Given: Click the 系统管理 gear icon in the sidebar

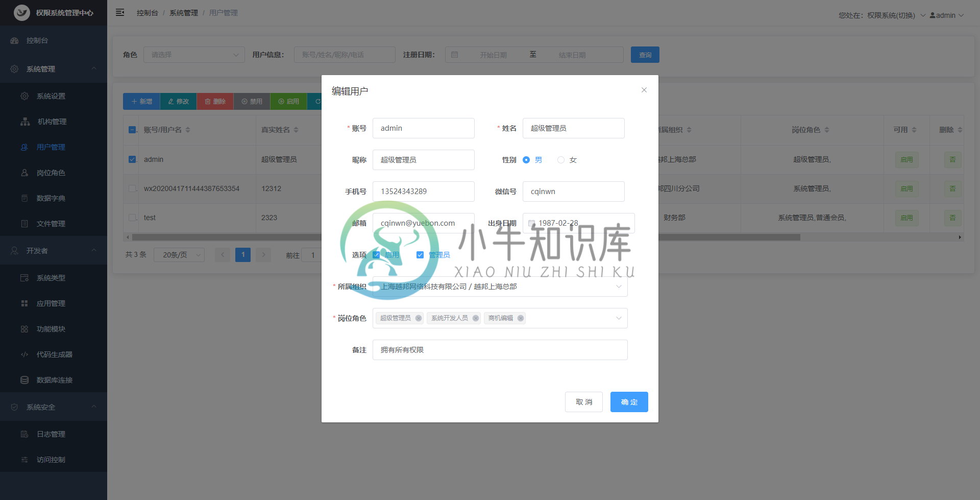Looking at the screenshot, I should (14, 69).
